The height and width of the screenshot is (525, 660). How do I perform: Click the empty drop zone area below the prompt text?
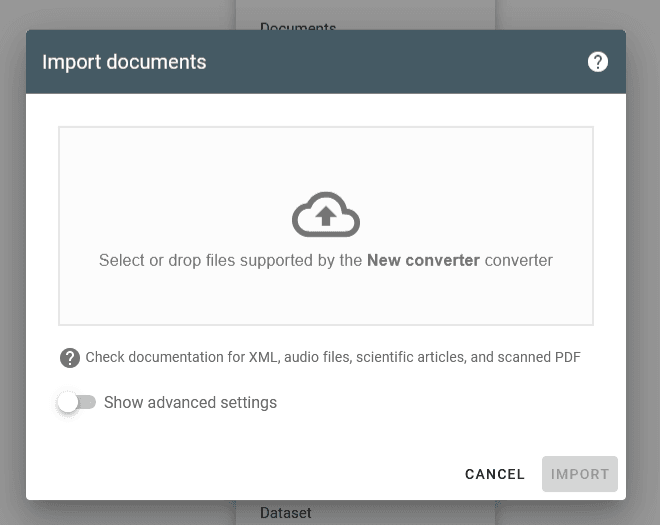point(326,300)
